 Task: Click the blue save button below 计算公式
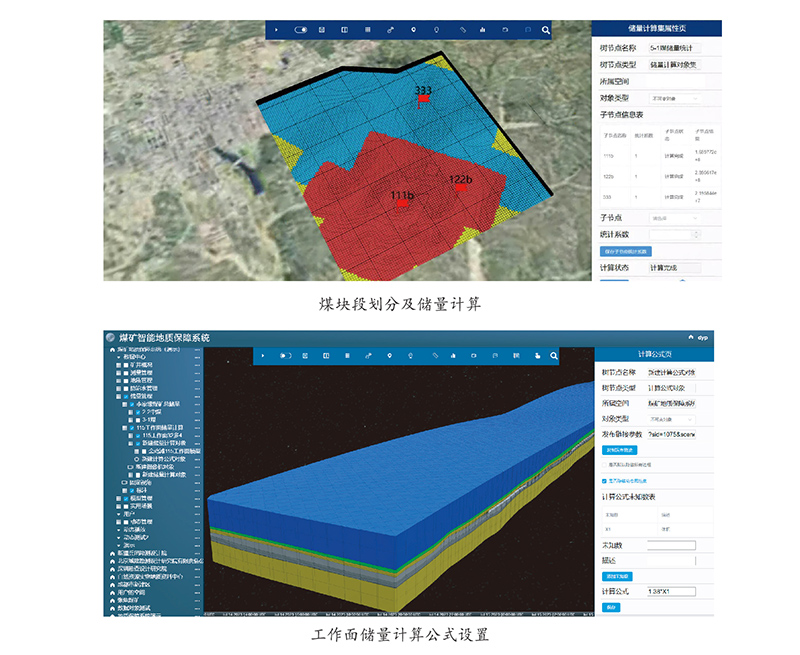(x=612, y=607)
